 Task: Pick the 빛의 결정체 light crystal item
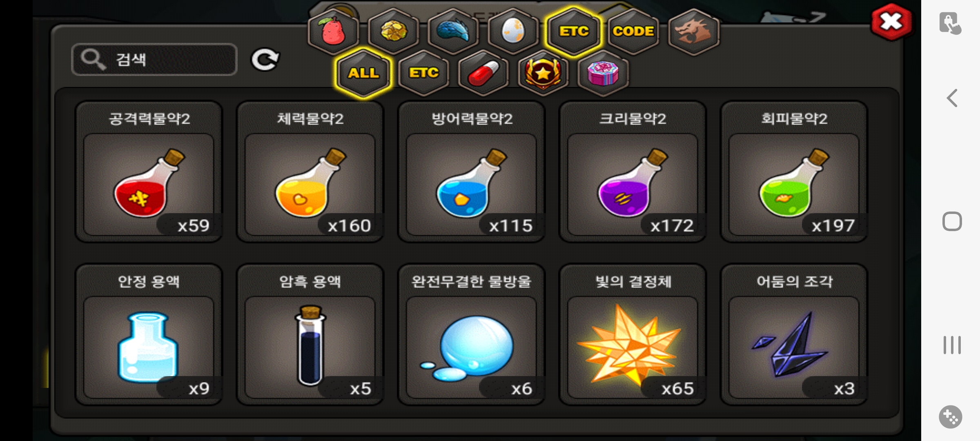(633, 335)
